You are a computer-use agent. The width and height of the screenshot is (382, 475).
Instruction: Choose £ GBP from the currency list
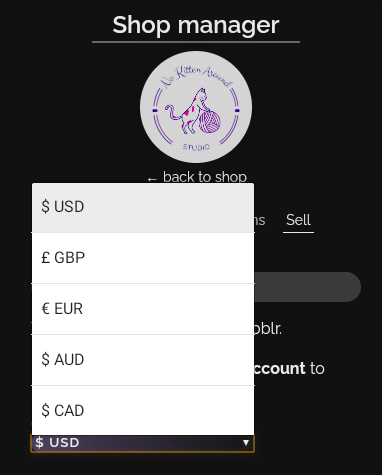click(143, 258)
